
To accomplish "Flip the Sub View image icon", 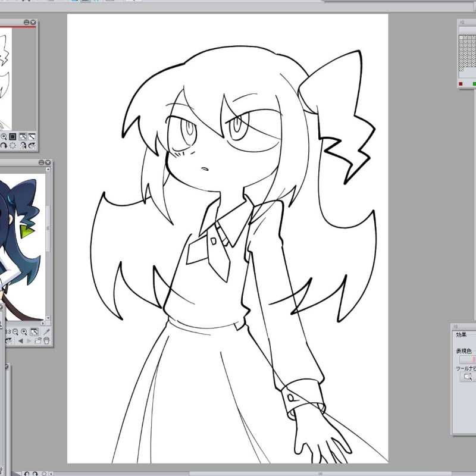I will (x=8, y=341).
